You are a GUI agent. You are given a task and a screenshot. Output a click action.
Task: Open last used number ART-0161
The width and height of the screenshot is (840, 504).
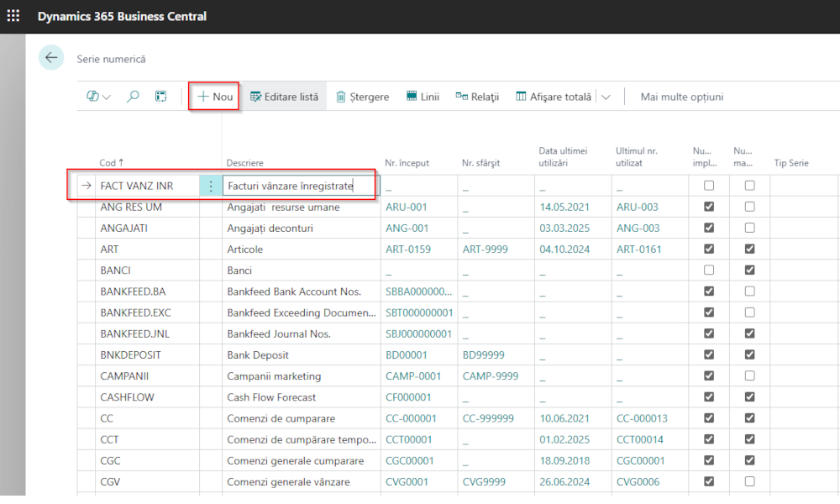[638, 249]
